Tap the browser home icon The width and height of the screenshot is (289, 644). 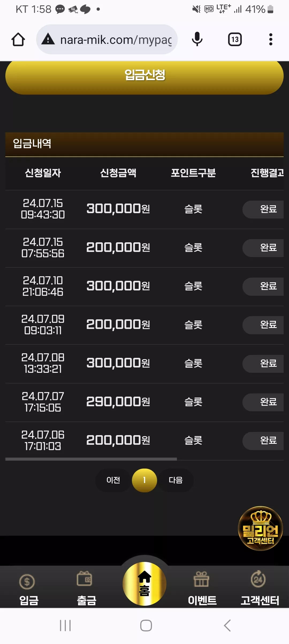18,40
